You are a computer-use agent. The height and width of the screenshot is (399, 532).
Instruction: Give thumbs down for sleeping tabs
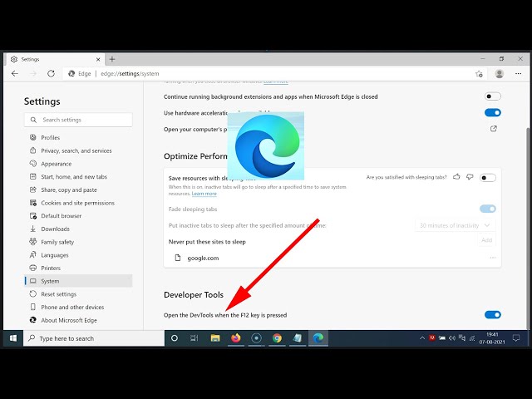pyautogui.click(x=470, y=177)
